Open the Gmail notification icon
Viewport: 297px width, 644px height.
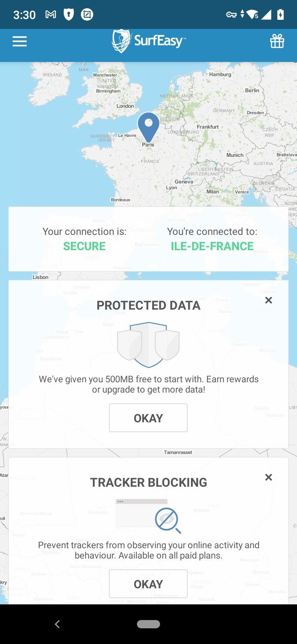tap(51, 15)
